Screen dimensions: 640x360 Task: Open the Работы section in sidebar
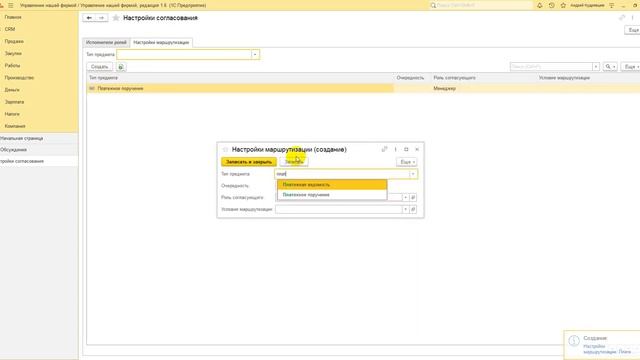coord(12,65)
